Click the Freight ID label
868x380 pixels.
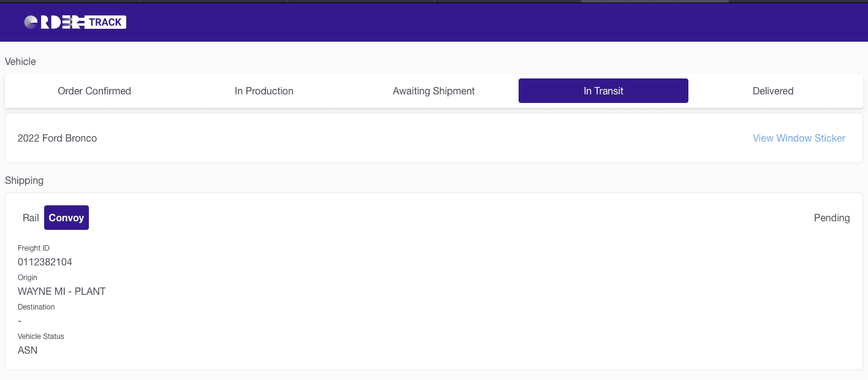[x=34, y=248]
